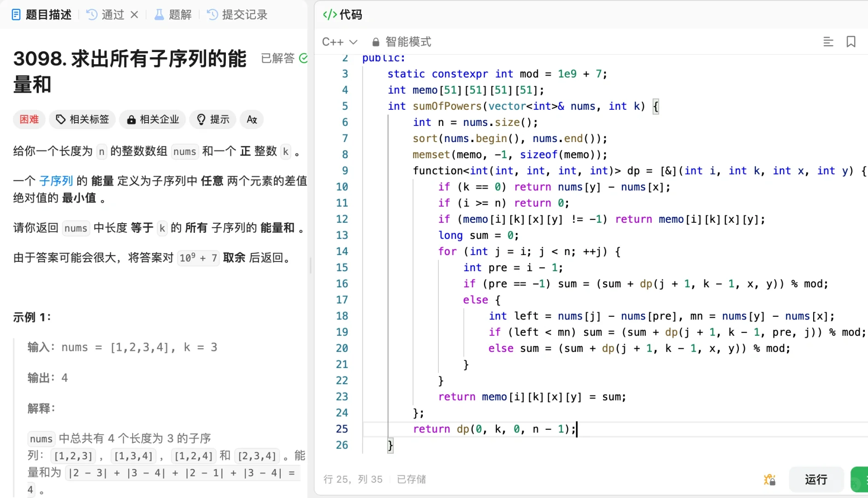Click the memset(memo, -1, sizeof(memo)) line
The width and height of the screenshot is (868, 498).
coord(510,154)
